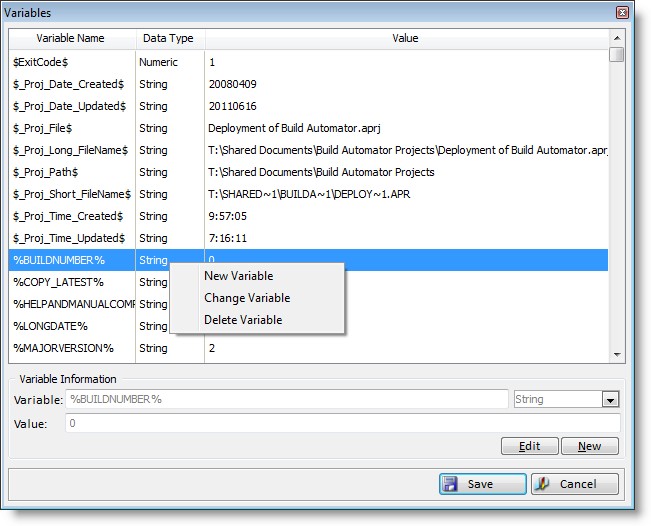
Task: Select the $_Proj_File$ variable row
Action: [308, 128]
